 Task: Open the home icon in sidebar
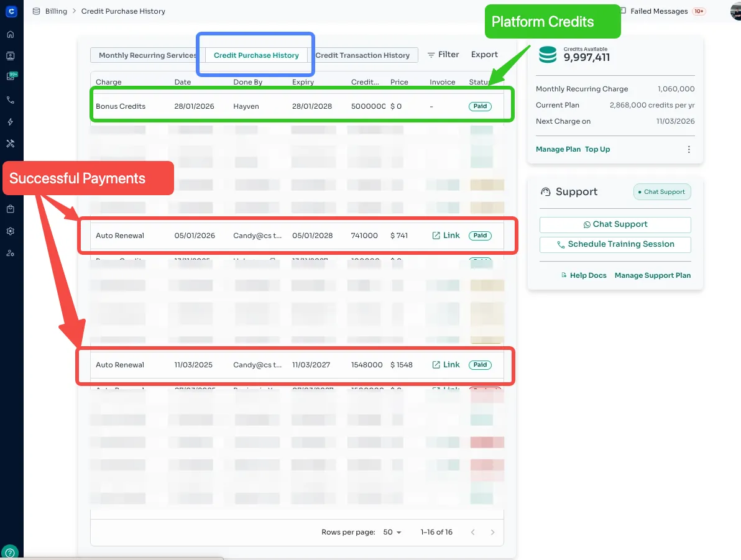point(11,34)
